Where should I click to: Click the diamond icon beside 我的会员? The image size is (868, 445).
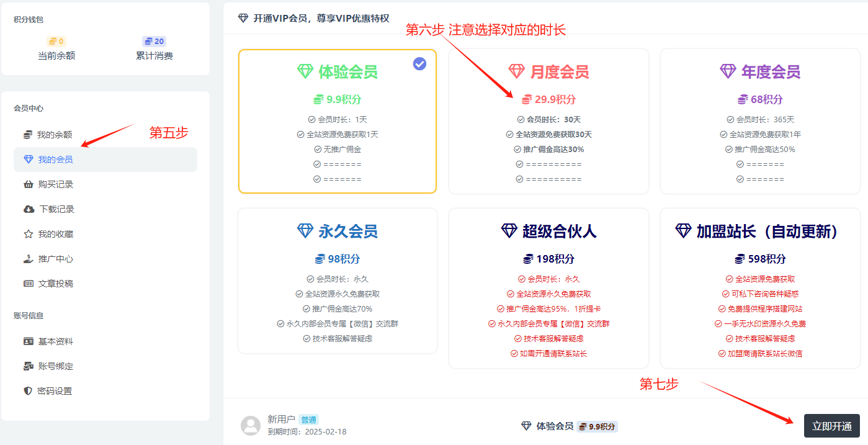tap(28, 160)
